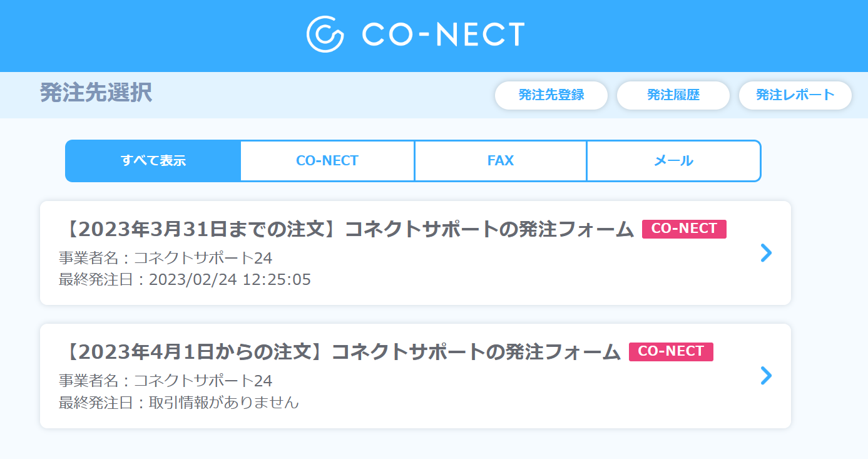Viewport: 868px width, 459px height.
Task: Switch to the CO-NECT filter tab
Action: pos(327,160)
